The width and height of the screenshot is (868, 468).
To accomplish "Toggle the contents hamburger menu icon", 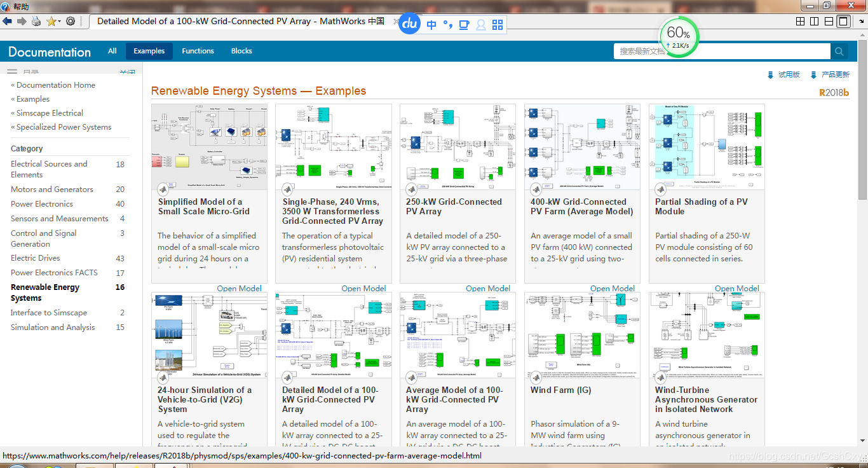I will [x=12, y=72].
